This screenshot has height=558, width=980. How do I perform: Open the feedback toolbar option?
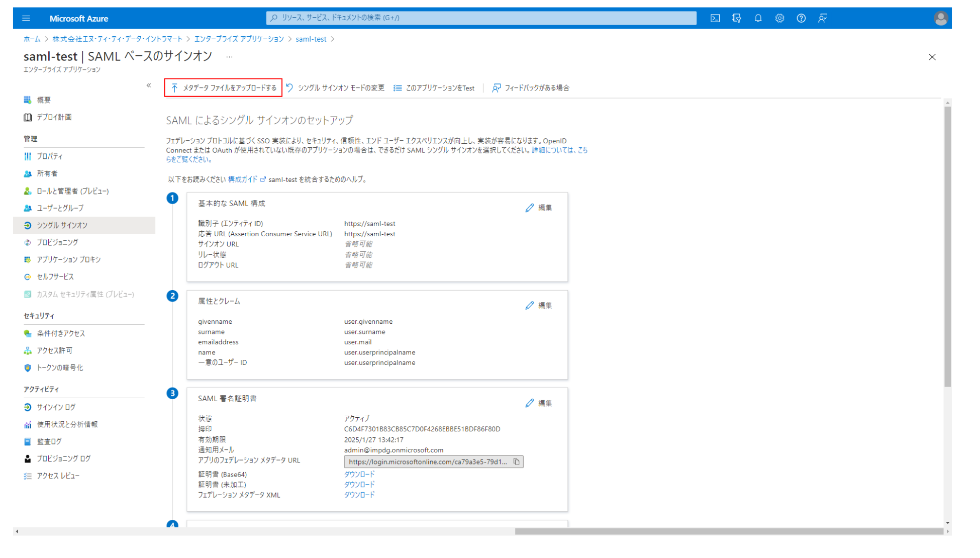[531, 87]
